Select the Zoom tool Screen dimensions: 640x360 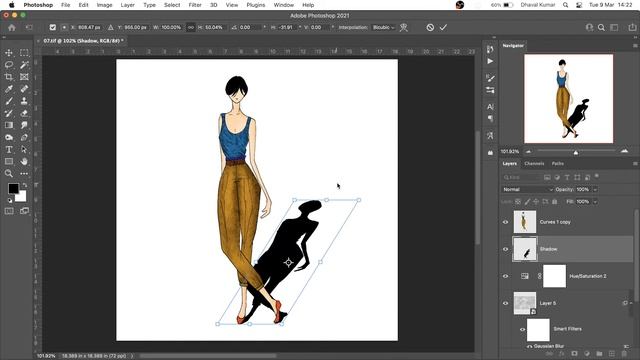pos(9,173)
